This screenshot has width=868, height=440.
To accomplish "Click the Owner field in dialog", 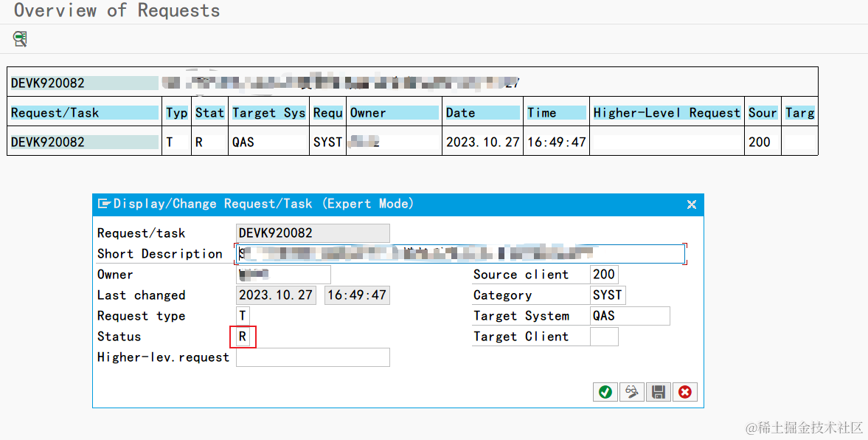I will pos(283,275).
